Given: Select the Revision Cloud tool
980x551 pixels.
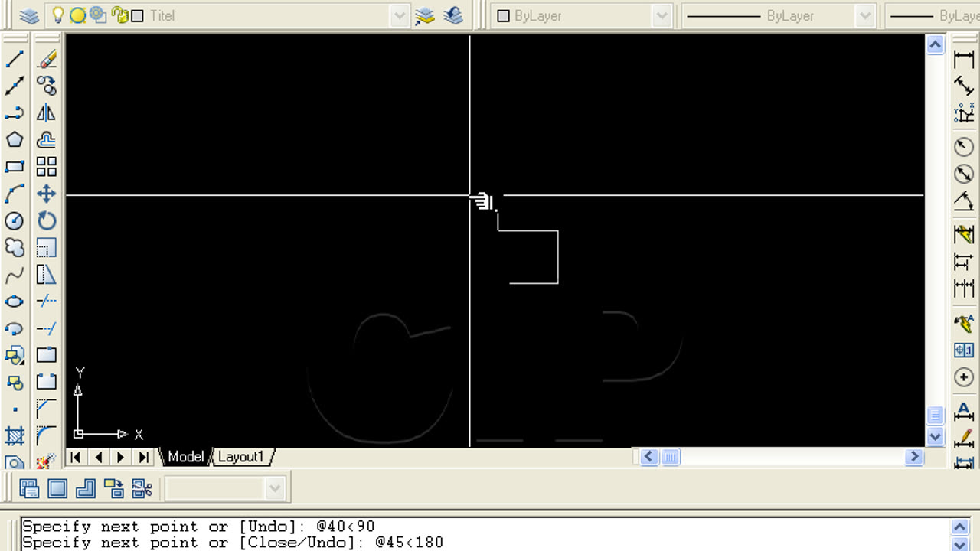Looking at the screenshot, I should pos(15,247).
